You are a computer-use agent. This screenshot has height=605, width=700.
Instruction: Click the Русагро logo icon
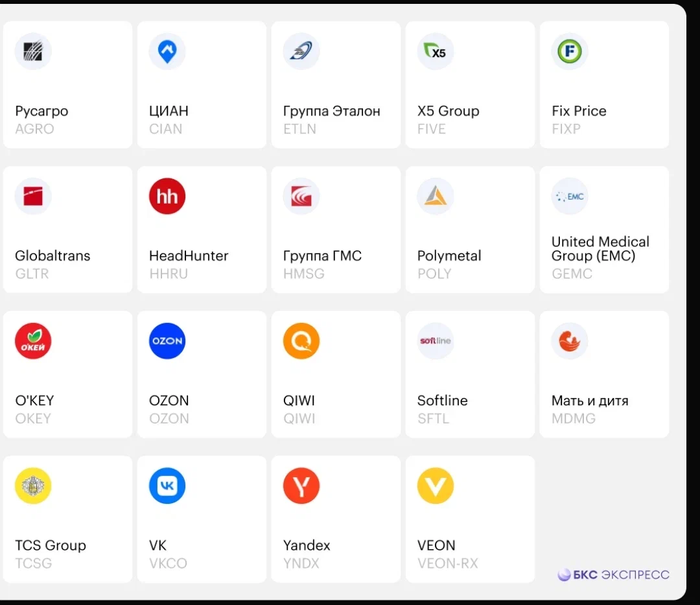point(33,51)
